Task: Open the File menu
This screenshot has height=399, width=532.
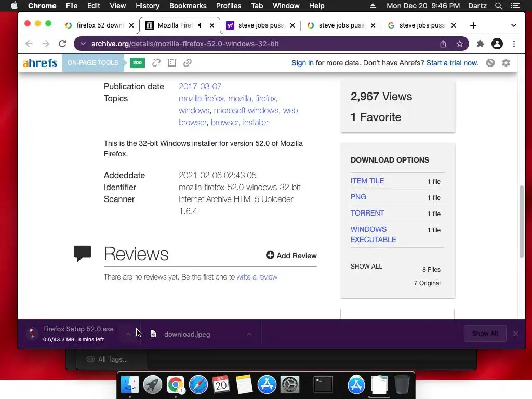Action: click(72, 6)
